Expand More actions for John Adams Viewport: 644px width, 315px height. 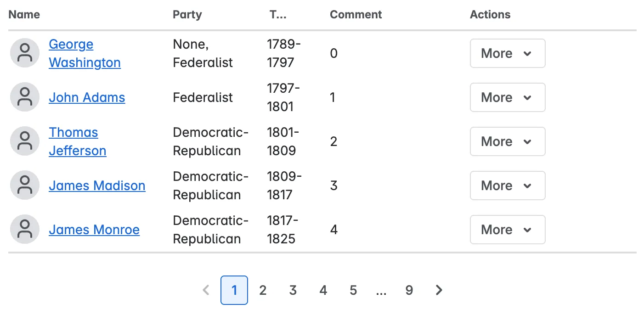point(507,97)
